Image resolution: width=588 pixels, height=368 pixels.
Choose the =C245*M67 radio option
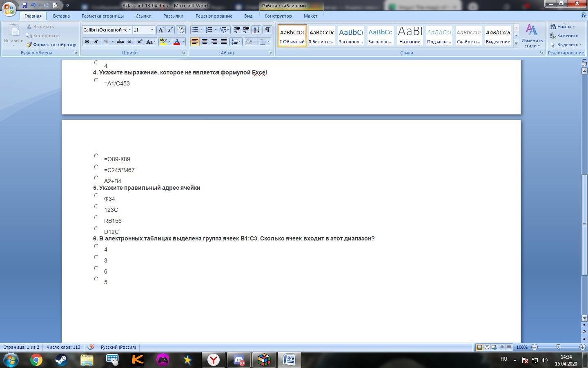pyautogui.click(x=96, y=167)
